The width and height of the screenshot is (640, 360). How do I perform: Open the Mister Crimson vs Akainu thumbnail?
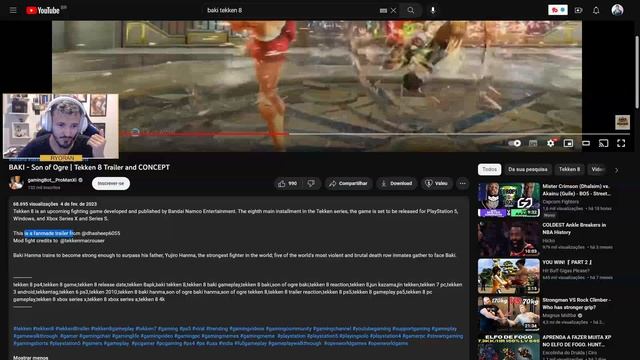click(509, 200)
